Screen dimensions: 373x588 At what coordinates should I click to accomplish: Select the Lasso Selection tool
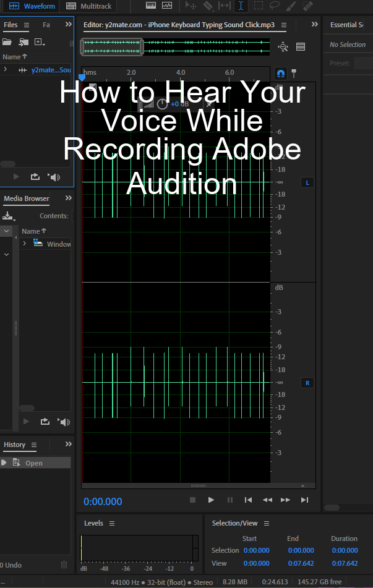pyautogui.click(x=275, y=6)
